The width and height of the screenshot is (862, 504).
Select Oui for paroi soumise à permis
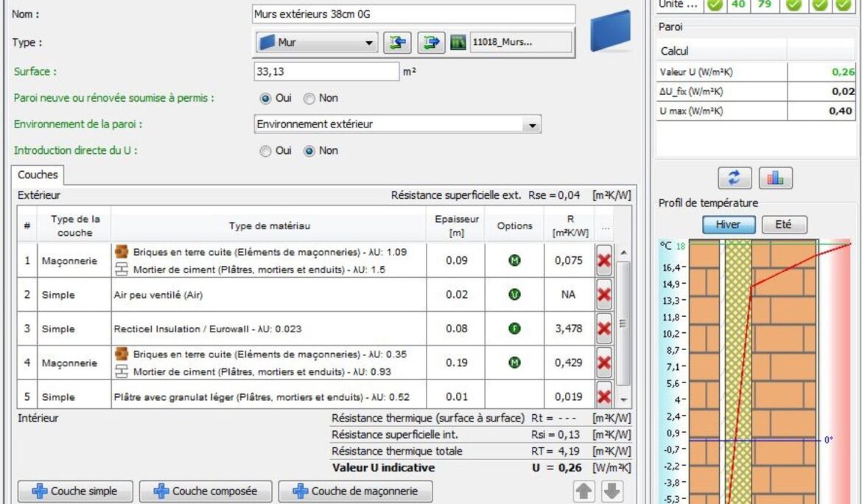click(264, 98)
